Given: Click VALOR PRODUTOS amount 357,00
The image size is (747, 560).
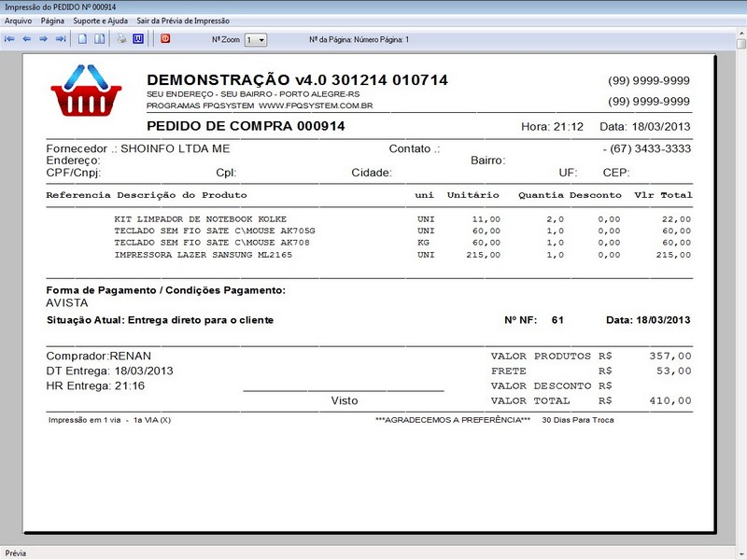Looking at the screenshot, I should (x=669, y=356).
